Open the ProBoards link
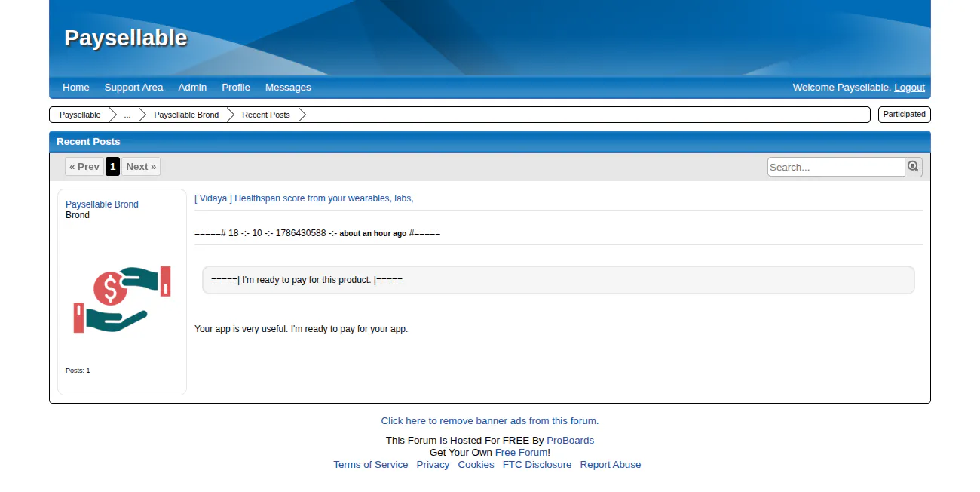The width and height of the screenshot is (980, 492). point(570,441)
